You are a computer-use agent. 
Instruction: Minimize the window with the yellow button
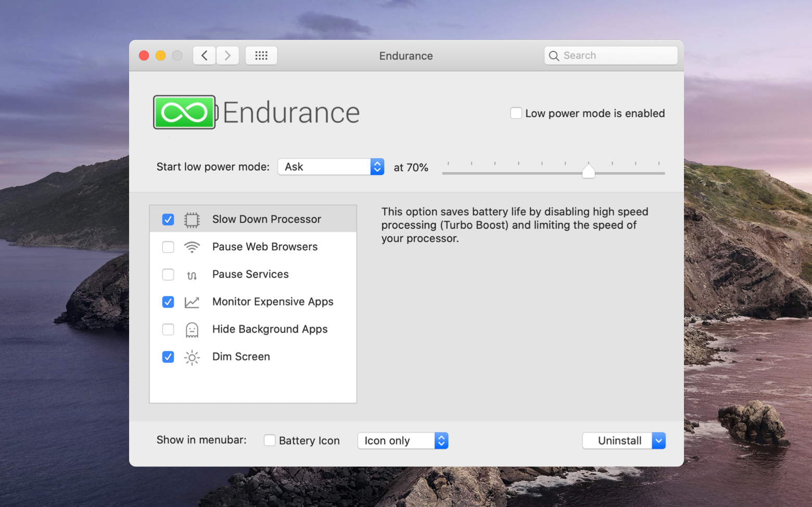[x=161, y=56]
